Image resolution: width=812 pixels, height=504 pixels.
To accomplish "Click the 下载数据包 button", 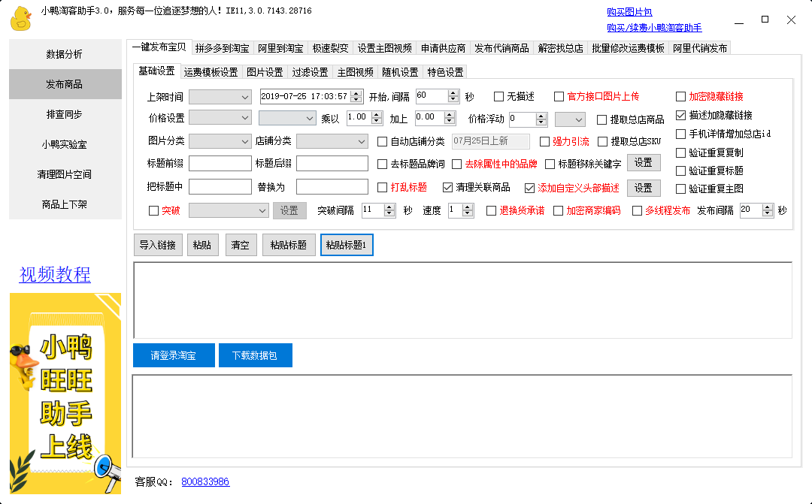I will point(256,356).
